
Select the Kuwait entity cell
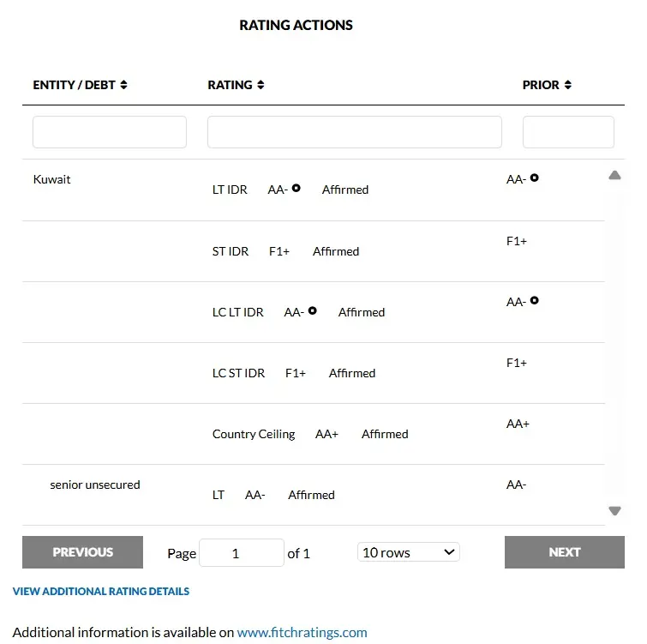[52, 180]
